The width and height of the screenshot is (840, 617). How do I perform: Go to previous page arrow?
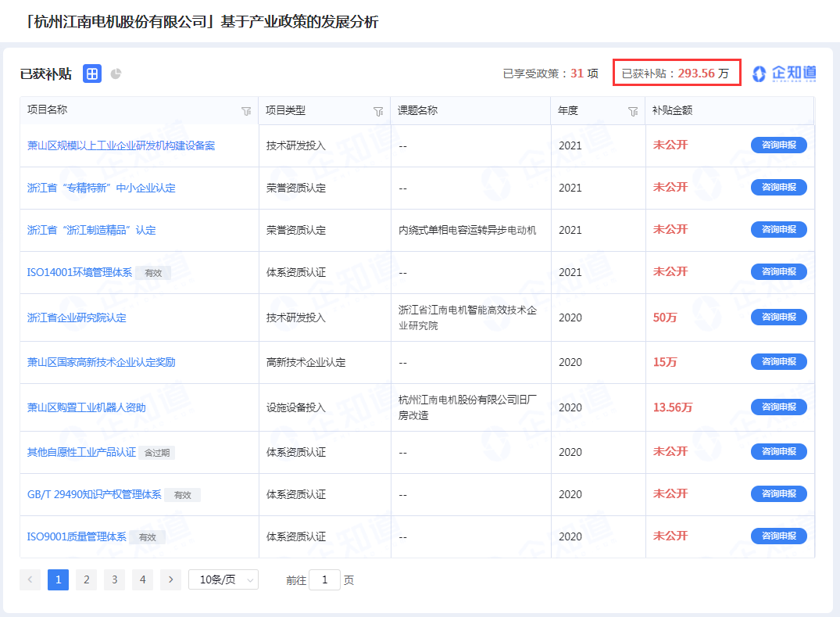pos(30,579)
